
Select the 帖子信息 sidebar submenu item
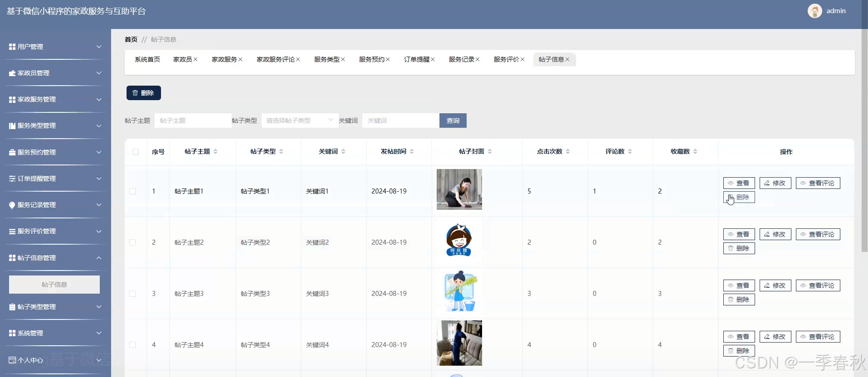click(54, 285)
